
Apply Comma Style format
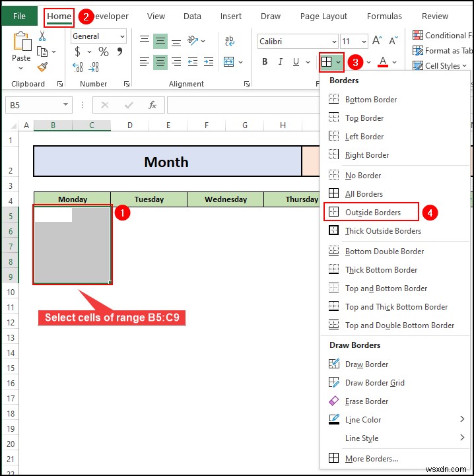coord(120,51)
